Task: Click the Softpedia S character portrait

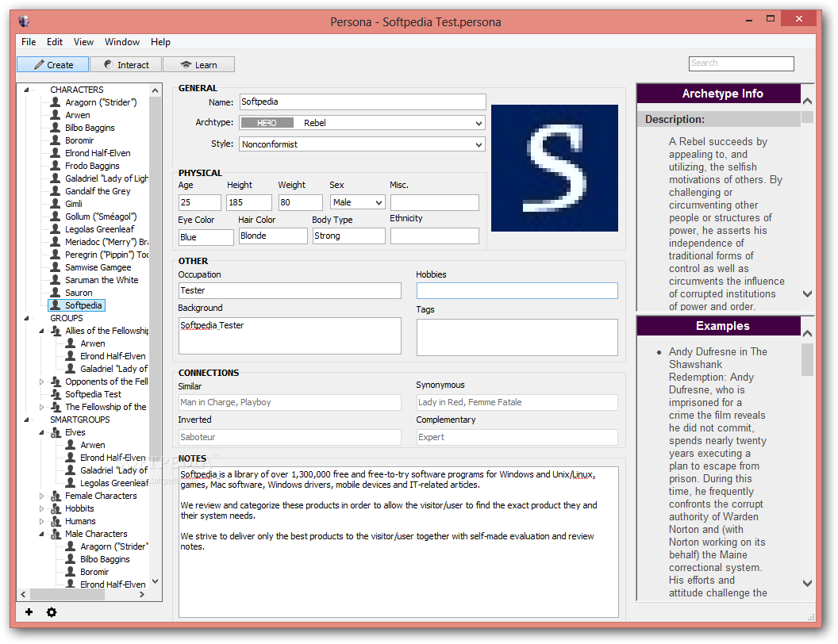Action: (554, 167)
